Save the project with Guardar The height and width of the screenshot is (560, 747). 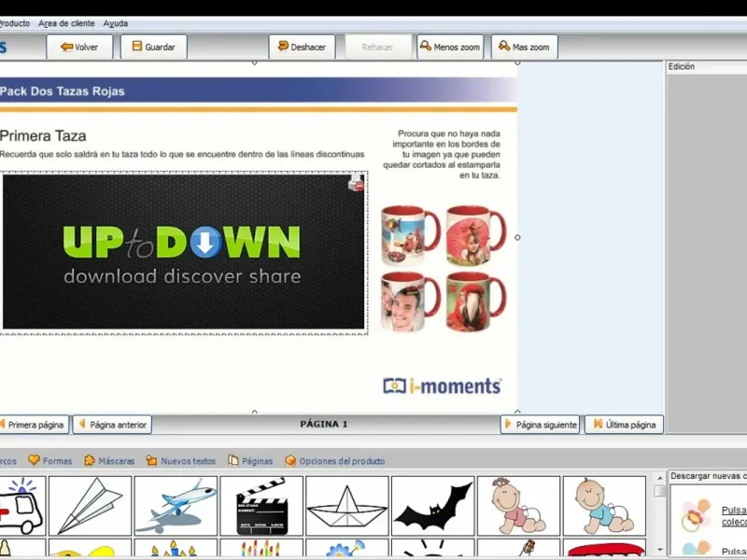[153, 47]
